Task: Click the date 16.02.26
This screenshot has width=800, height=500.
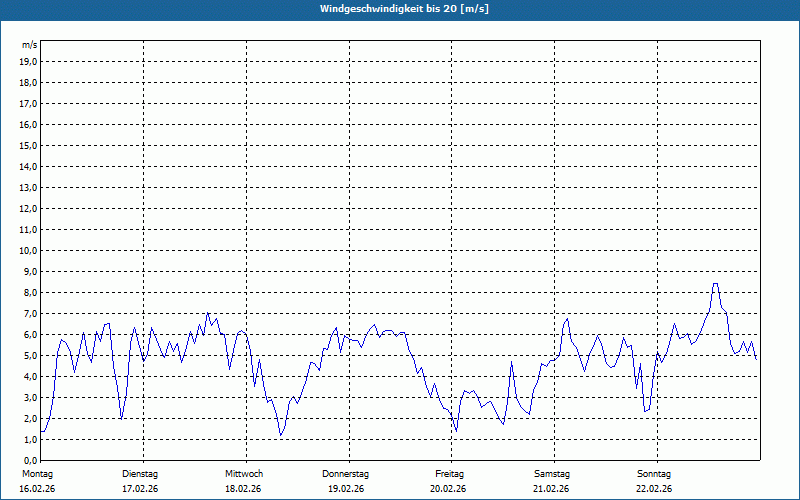Action: [x=37, y=489]
